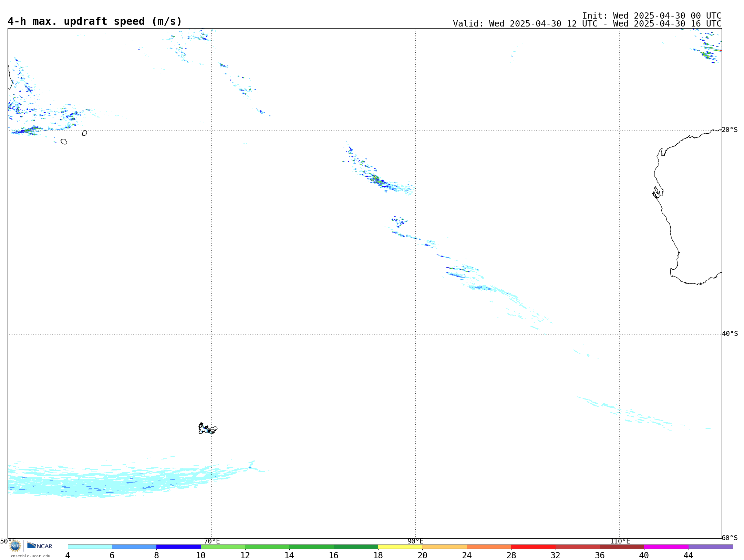Click the dark blue 8-10 colorbar segment
This screenshot has height=560, width=744.
pyautogui.click(x=178, y=547)
